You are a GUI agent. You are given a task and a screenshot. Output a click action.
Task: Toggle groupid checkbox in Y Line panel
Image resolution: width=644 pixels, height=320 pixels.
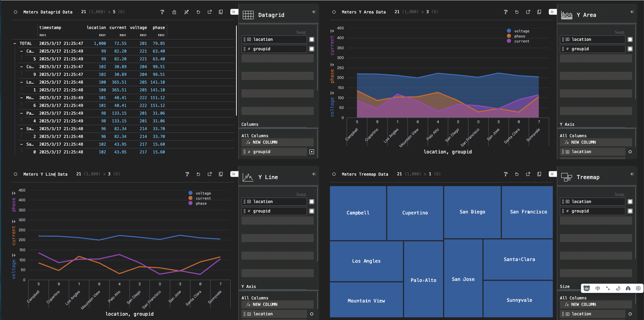point(312,211)
